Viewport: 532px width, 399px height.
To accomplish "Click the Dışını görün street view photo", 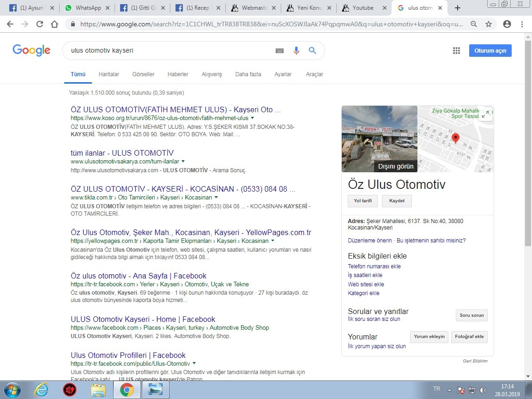I will pyautogui.click(x=379, y=139).
